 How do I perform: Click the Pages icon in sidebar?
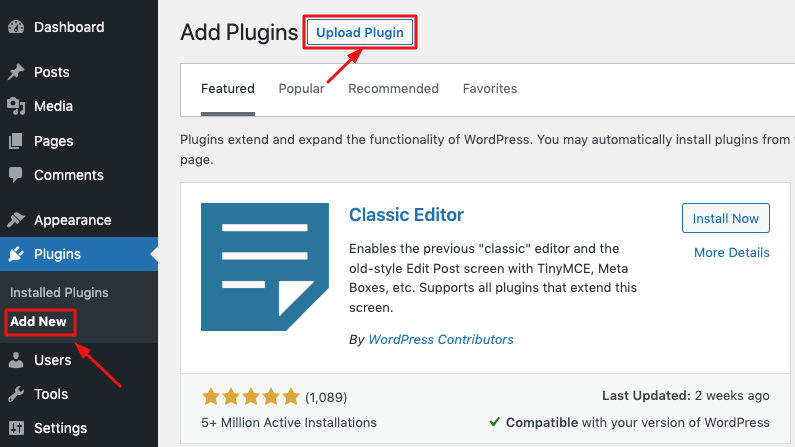16,141
